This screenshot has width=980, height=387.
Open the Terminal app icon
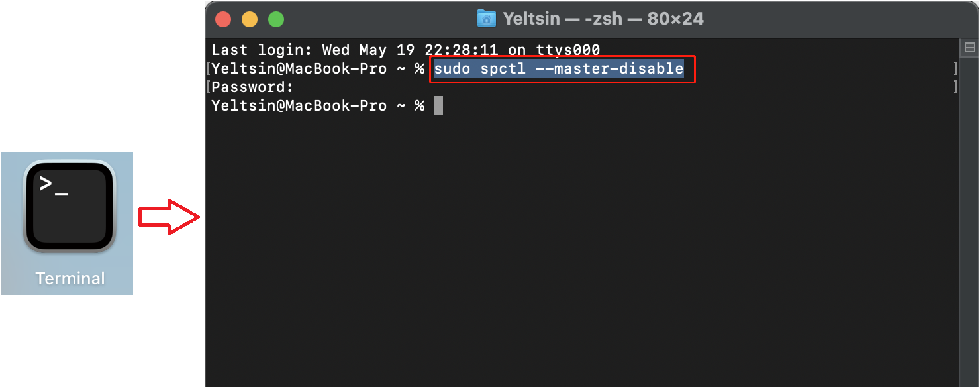[x=70, y=207]
